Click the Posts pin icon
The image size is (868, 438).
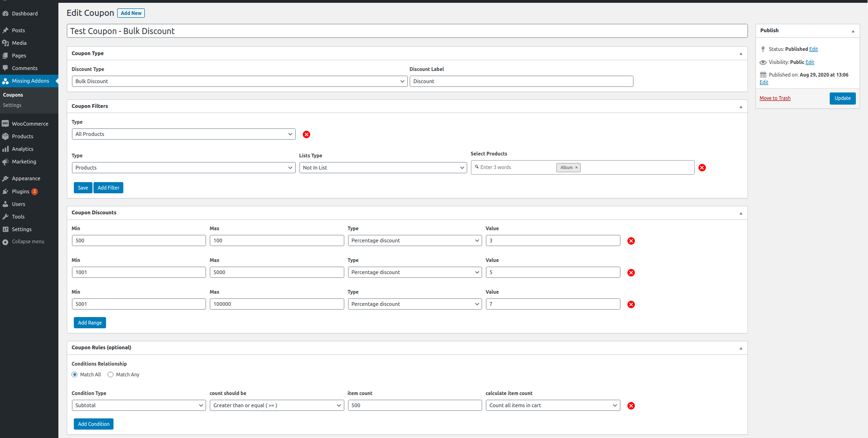point(6,30)
